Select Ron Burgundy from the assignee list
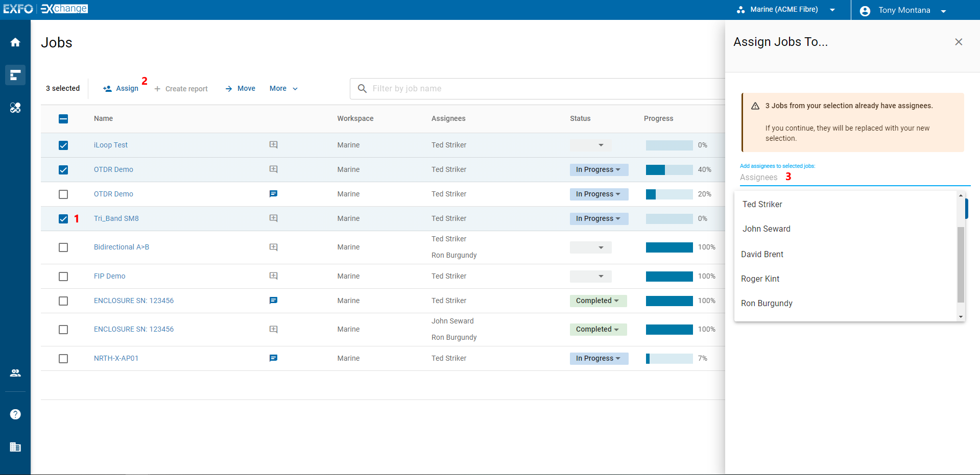Viewport: 980px width, 475px height. tap(766, 303)
